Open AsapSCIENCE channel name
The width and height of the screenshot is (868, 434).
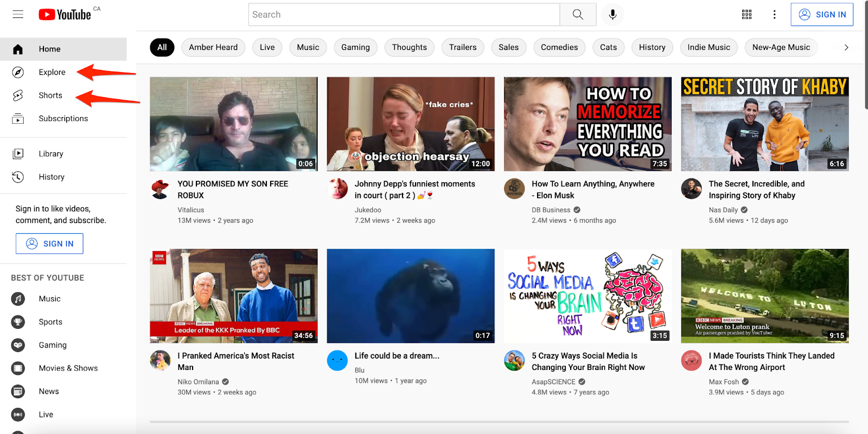[553, 382]
